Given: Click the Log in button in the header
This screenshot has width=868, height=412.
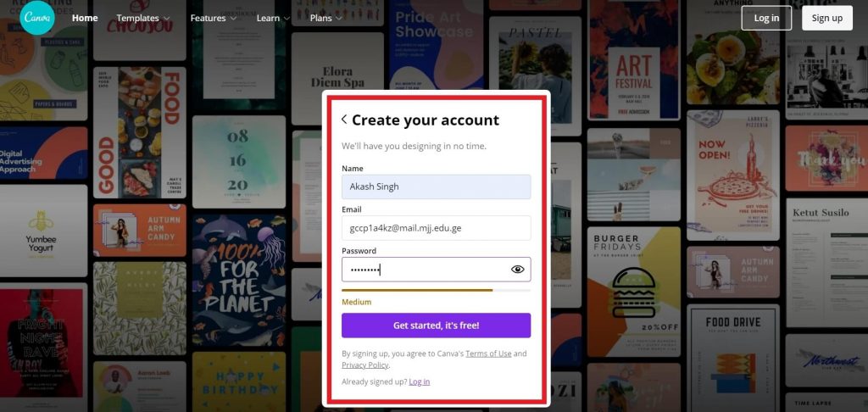Looking at the screenshot, I should pyautogui.click(x=766, y=18).
